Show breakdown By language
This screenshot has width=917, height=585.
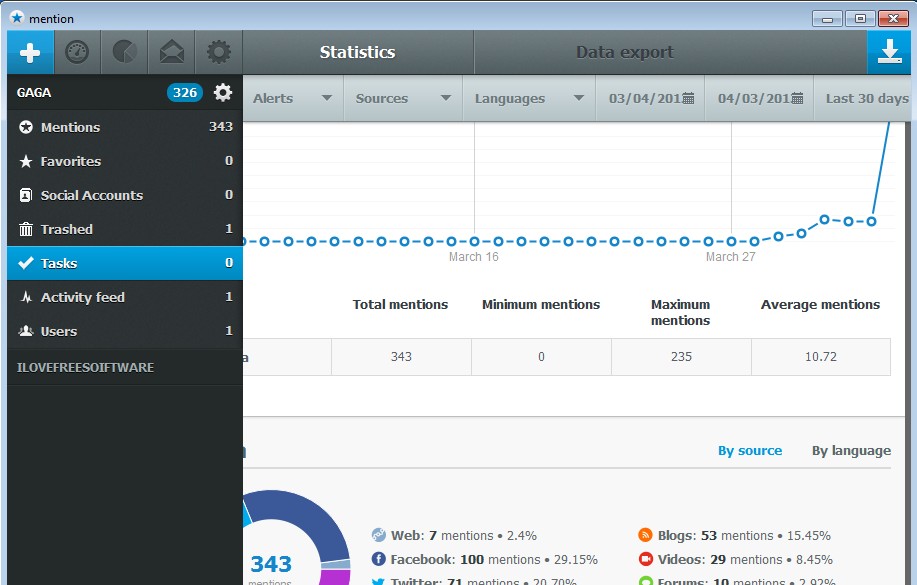pyautogui.click(x=850, y=451)
